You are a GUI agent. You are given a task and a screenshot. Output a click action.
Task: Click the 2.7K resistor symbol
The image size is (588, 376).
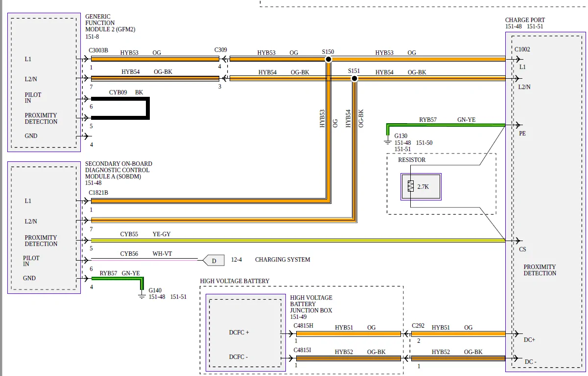click(411, 186)
